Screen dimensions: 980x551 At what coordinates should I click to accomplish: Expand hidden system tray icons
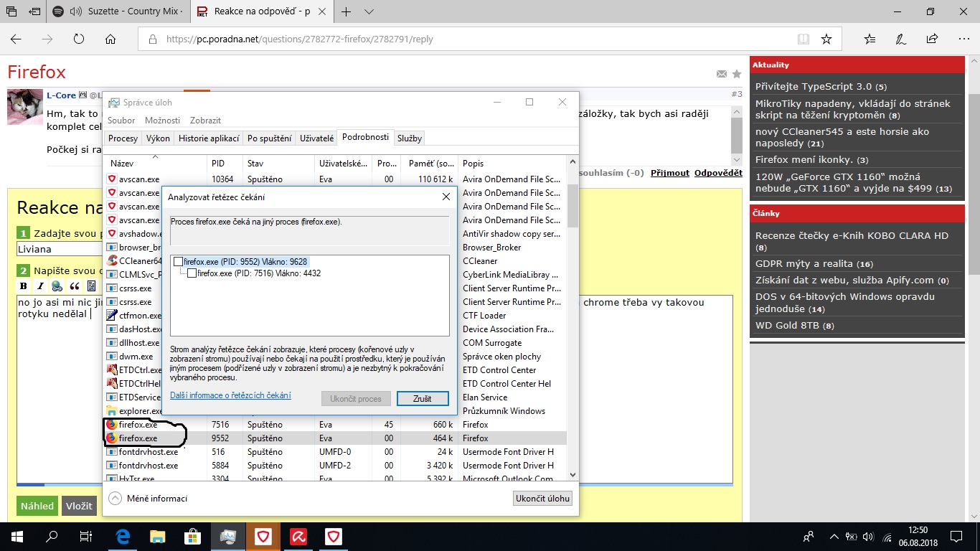834,536
